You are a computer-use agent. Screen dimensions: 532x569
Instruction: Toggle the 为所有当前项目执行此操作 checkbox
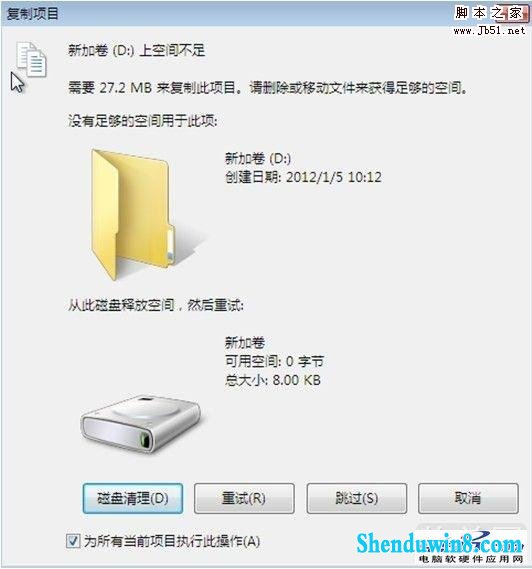click(x=73, y=541)
